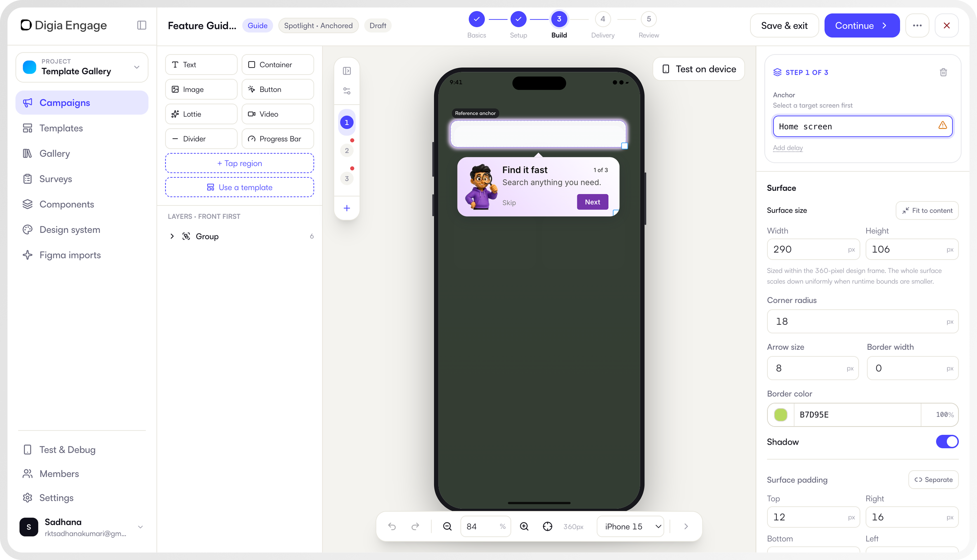Viewport: 977px width, 560px height.
Task: Insert an Image element
Action: coord(201,89)
